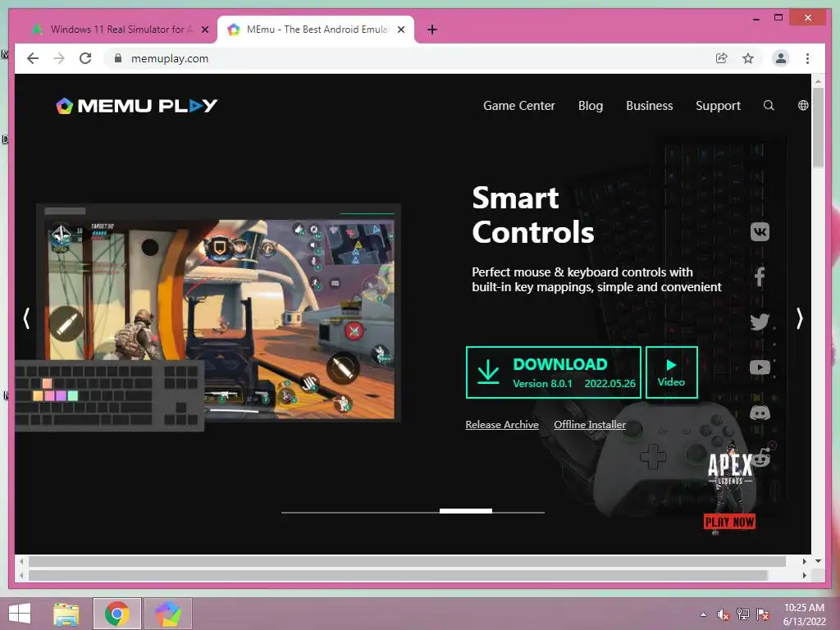This screenshot has height=630, width=840.
Task: Open the network tray icon
Action: click(743, 614)
